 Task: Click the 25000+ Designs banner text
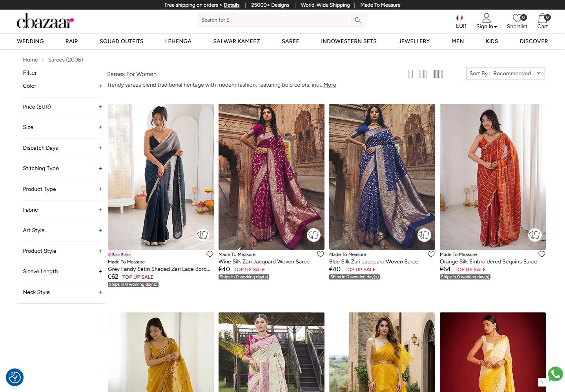click(x=270, y=5)
